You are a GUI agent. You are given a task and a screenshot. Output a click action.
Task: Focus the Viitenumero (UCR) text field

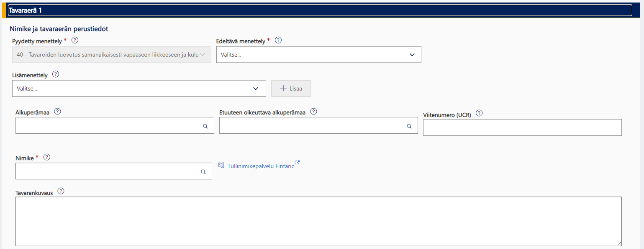coord(522,127)
